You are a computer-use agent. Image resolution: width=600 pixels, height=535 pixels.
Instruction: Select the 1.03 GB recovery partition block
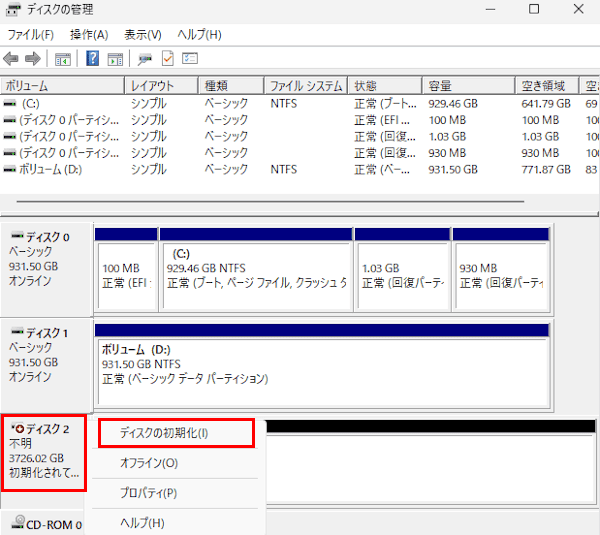click(x=403, y=270)
